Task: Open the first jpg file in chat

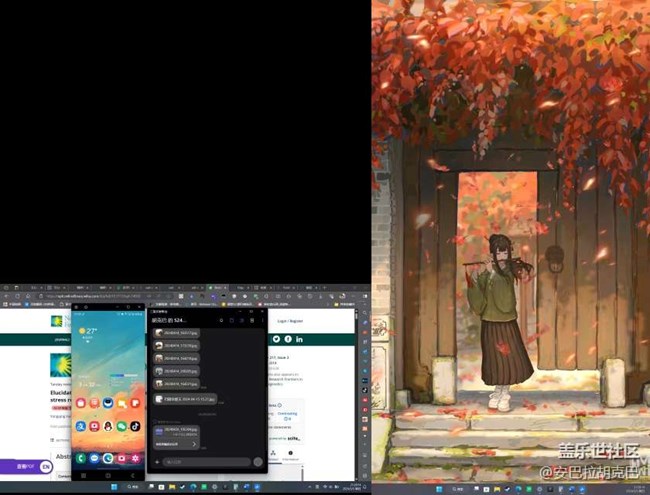Action: (x=177, y=333)
